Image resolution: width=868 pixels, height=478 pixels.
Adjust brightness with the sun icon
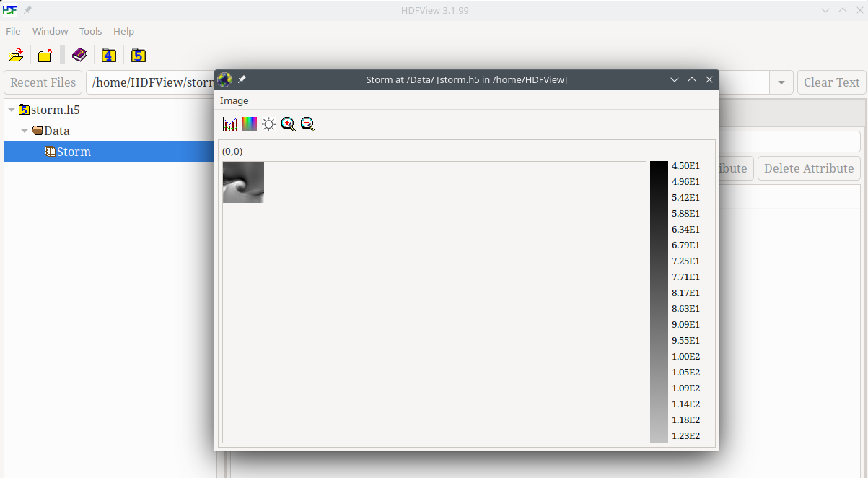(x=269, y=124)
